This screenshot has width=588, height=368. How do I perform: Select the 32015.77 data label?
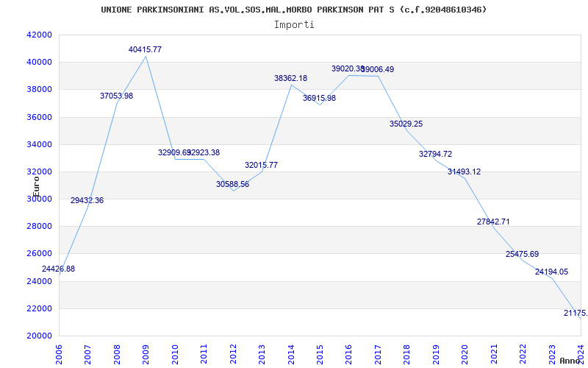(x=262, y=165)
